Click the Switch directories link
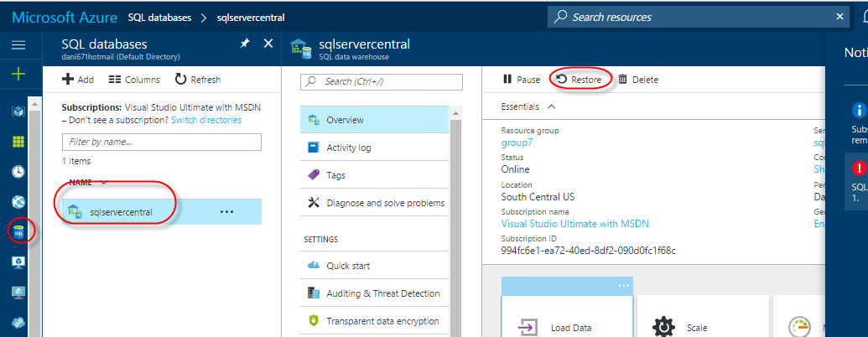 click(x=205, y=120)
